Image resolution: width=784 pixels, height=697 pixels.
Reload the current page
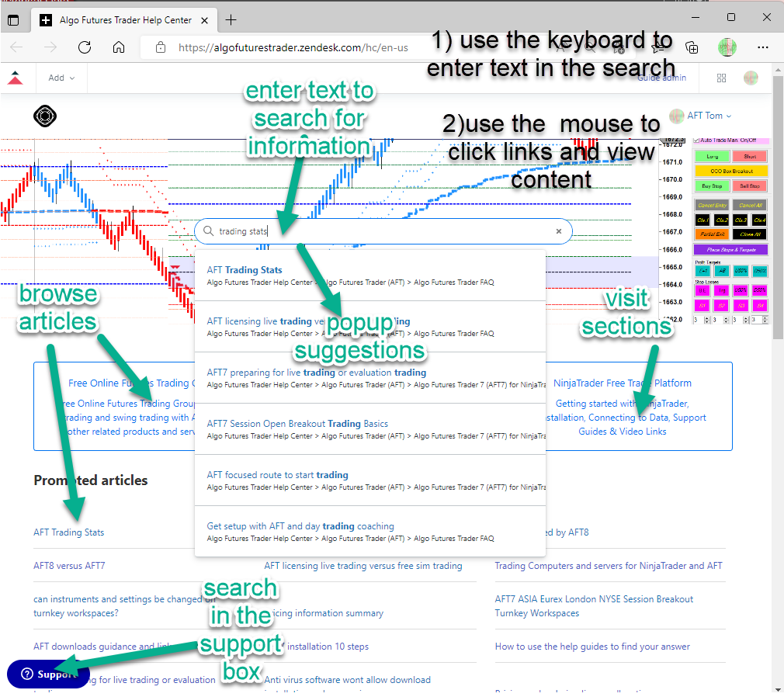click(x=85, y=47)
